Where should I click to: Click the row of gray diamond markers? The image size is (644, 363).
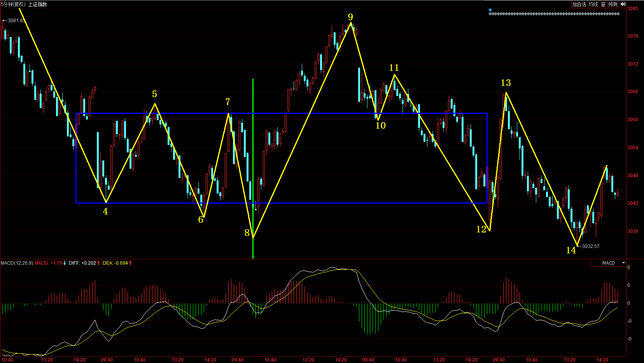pyautogui.click(x=554, y=14)
